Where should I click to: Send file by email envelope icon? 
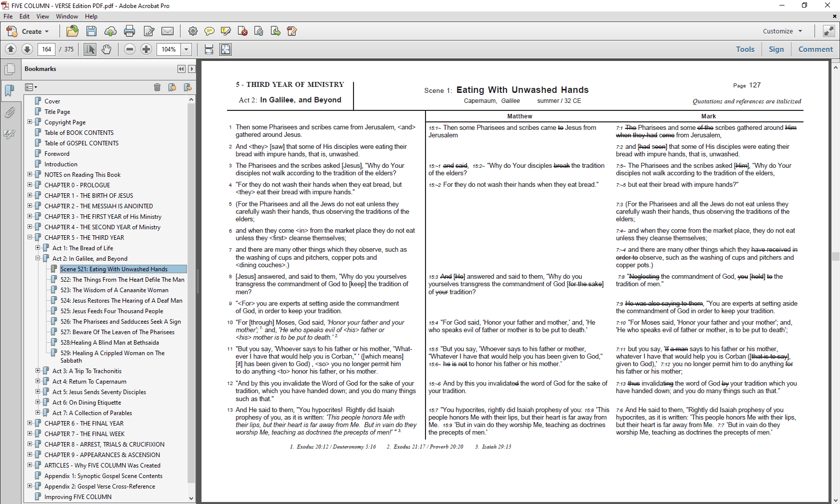[167, 31]
